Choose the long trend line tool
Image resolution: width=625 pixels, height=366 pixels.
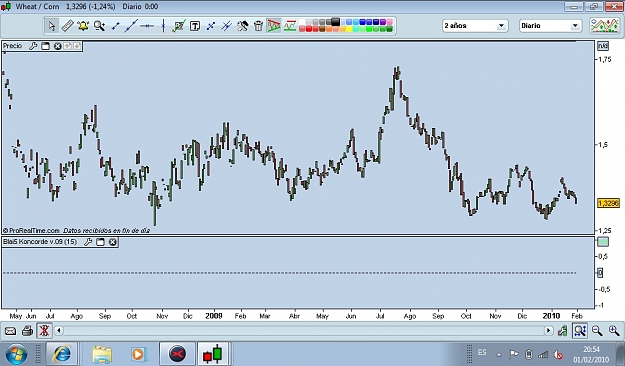click(x=131, y=26)
